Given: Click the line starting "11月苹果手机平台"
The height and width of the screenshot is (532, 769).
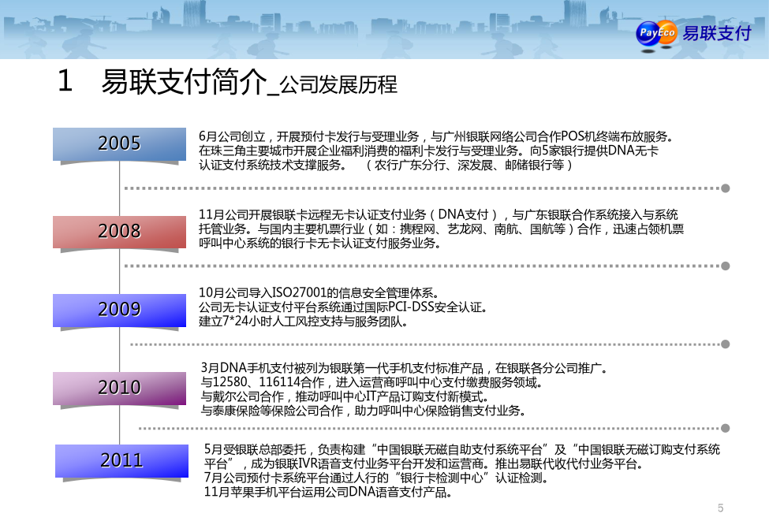Looking at the screenshot, I should point(328,493).
